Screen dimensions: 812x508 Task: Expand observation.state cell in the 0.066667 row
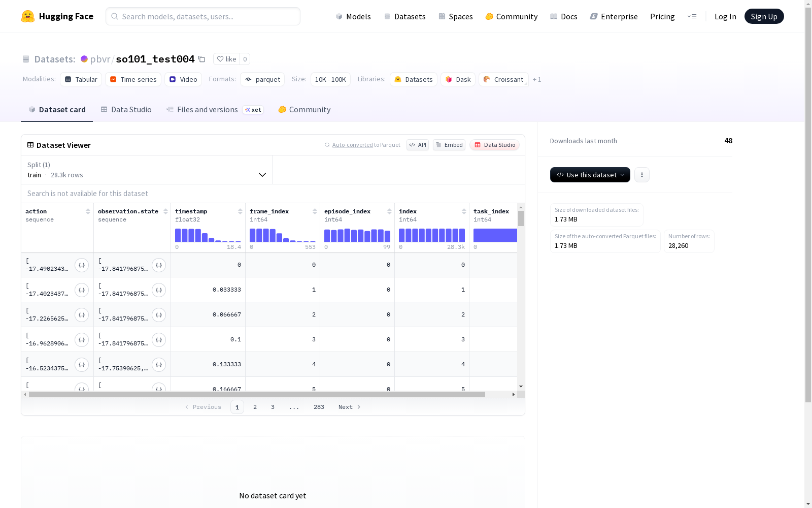(159, 315)
